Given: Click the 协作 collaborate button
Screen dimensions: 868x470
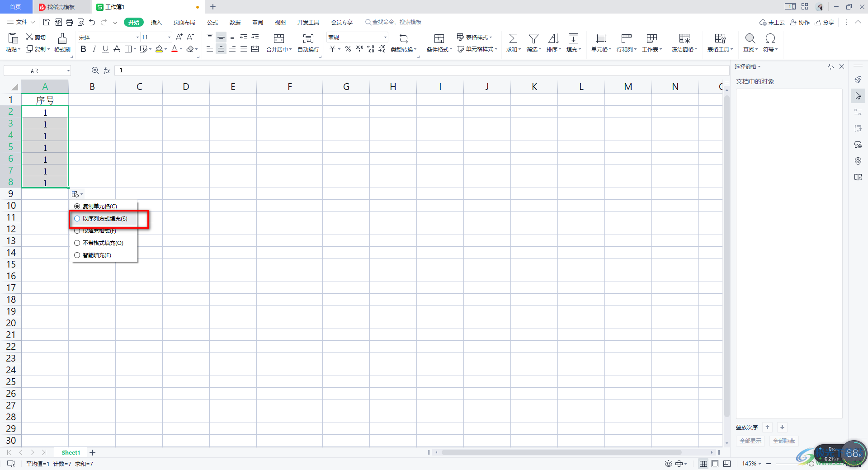Looking at the screenshot, I should tap(800, 22).
